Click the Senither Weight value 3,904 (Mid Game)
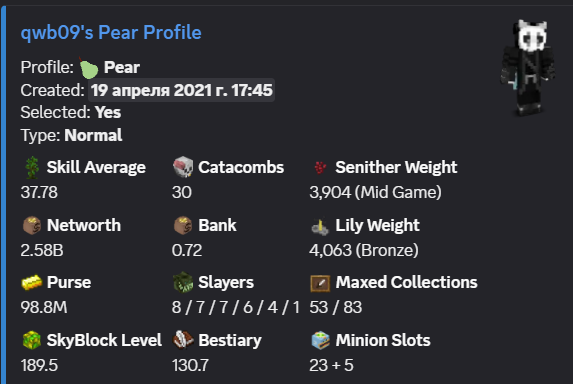The height and width of the screenshot is (384, 573). [x=375, y=192]
